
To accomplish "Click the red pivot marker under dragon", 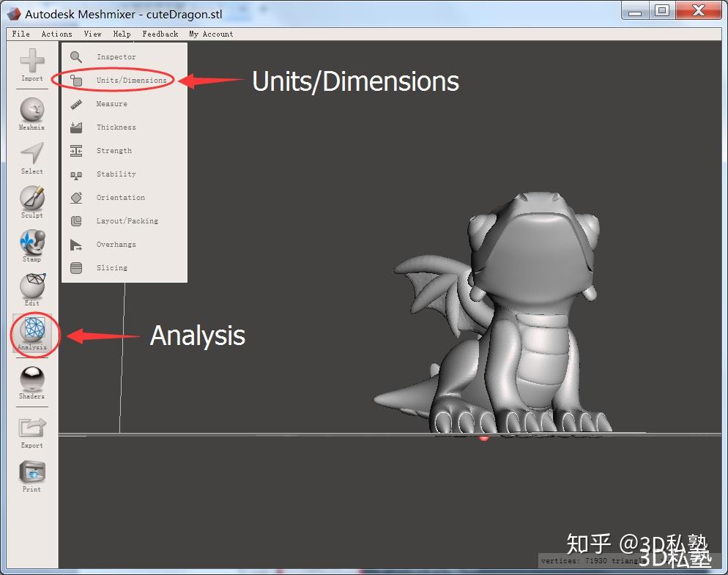I will [x=484, y=437].
